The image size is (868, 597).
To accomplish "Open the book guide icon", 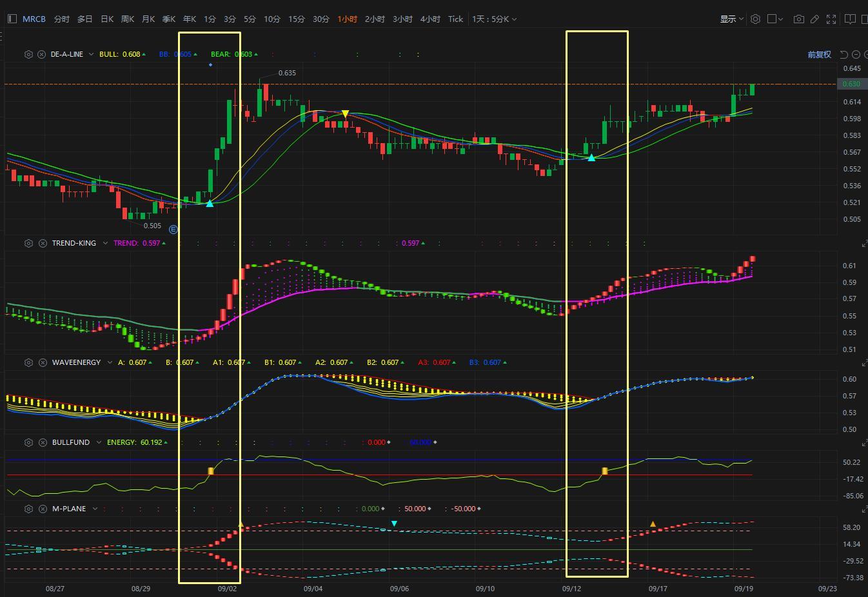I will [849, 19].
